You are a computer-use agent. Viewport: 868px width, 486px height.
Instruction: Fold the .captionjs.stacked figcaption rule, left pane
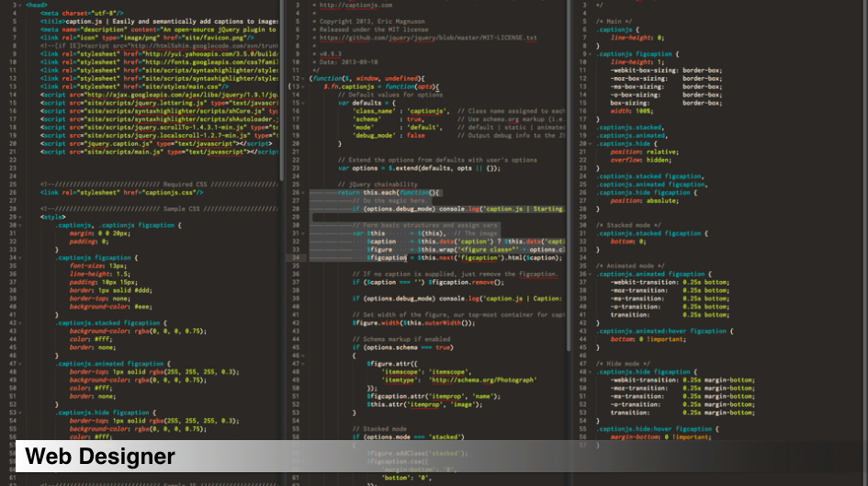pyautogui.click(x=20, y=322)
